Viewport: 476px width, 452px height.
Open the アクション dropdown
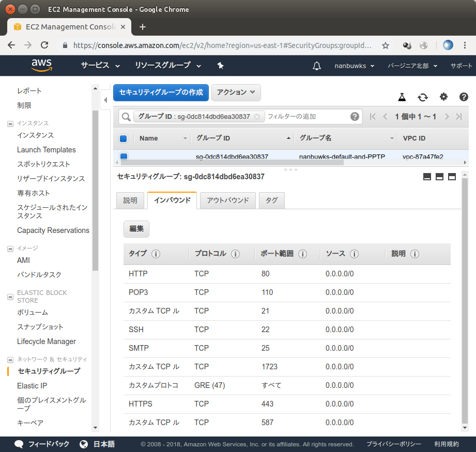click(x=236, y=92)
